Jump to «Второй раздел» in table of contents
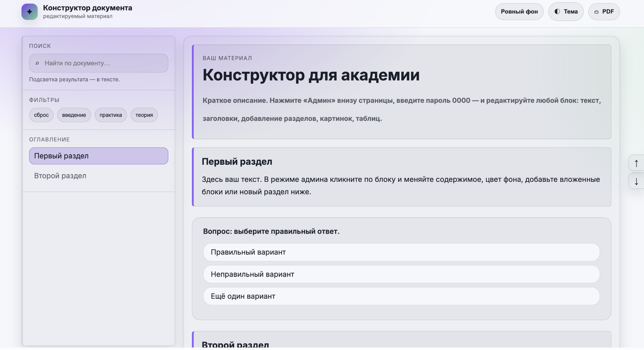644x350 pixels. pos(60,176)
